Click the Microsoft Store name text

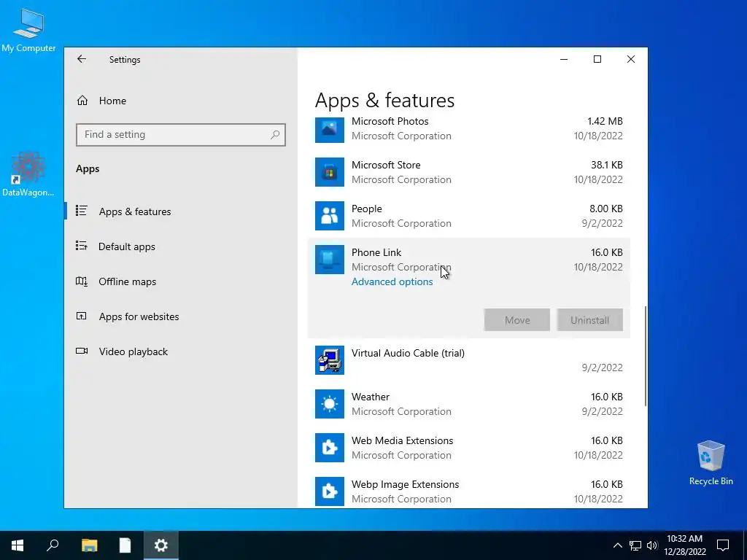click(386, 166)
